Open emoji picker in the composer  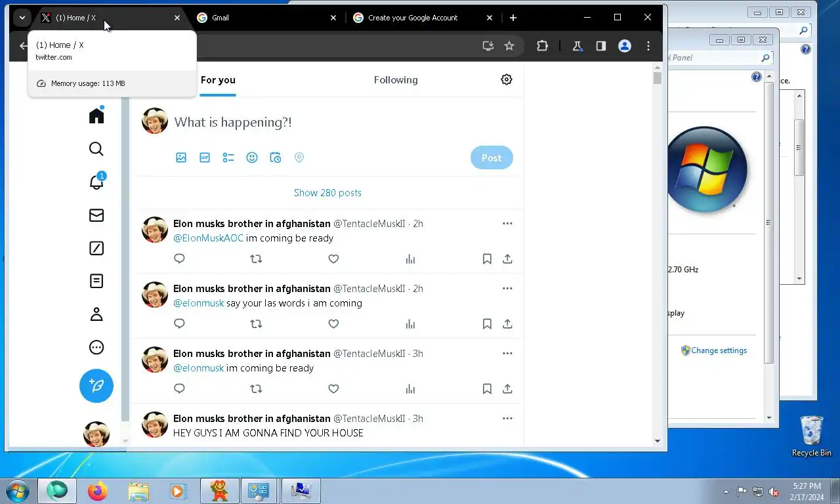tap(252, 157)
